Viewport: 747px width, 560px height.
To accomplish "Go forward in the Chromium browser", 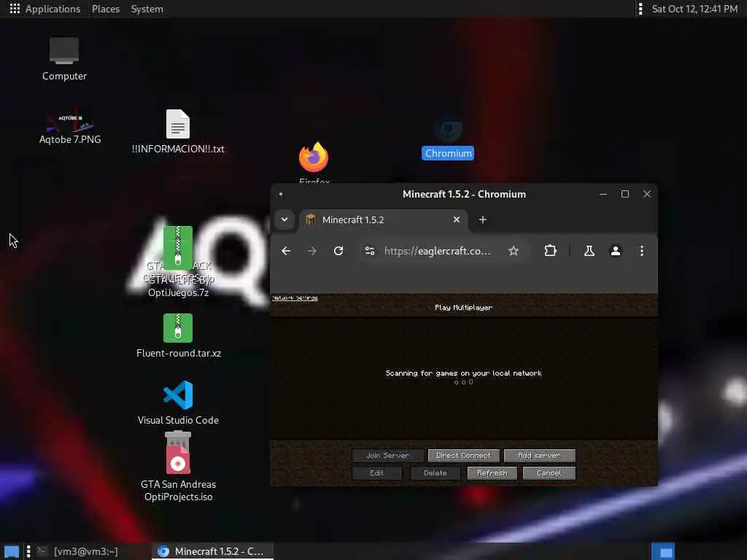I will click(x=311, y=251).
